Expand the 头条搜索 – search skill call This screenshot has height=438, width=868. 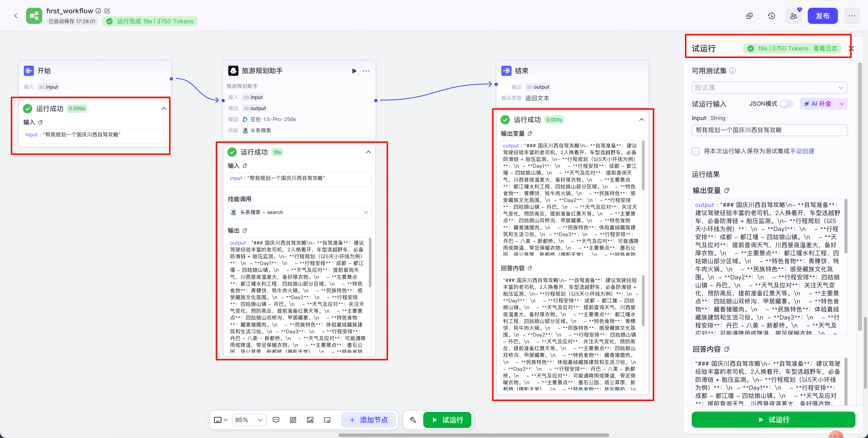coord(366,212)
